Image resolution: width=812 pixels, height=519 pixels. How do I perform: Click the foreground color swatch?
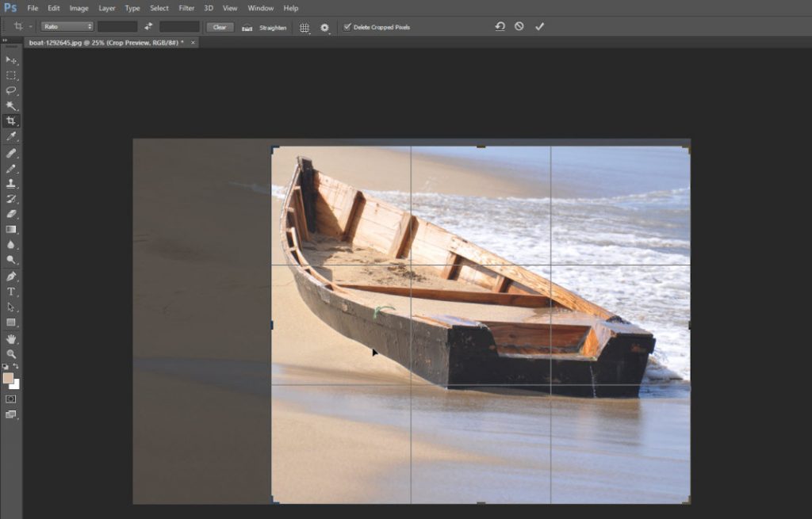pos(8,378)
